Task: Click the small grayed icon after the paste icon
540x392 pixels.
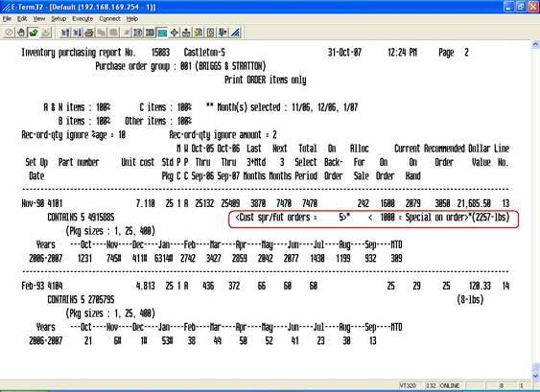Action: [x=126, y=33]
